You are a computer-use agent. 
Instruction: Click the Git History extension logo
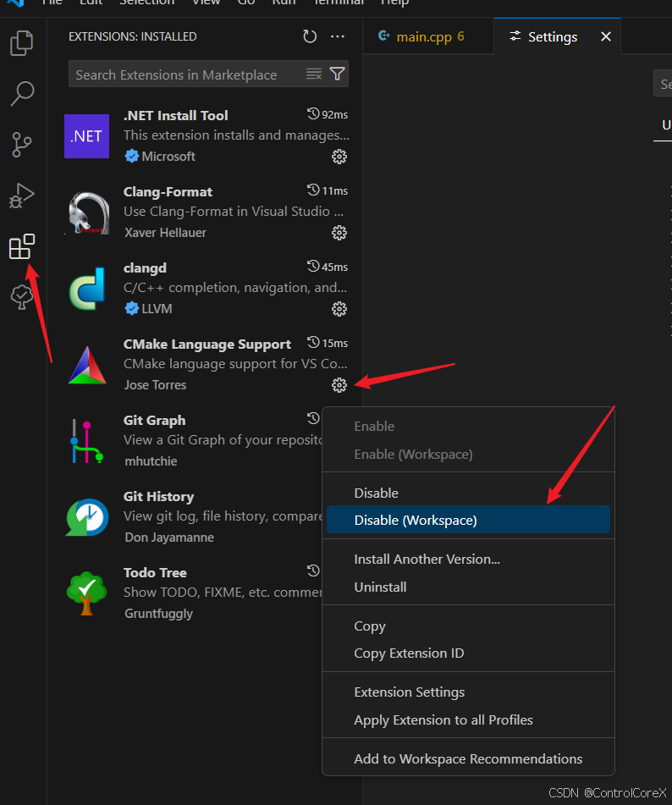coord(87,517)
